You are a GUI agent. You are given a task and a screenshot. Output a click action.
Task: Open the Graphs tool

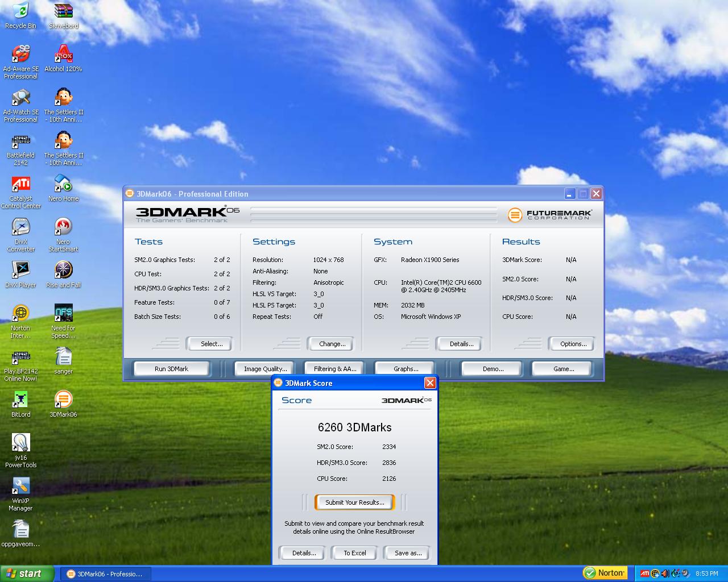click(x=406, y=369)
